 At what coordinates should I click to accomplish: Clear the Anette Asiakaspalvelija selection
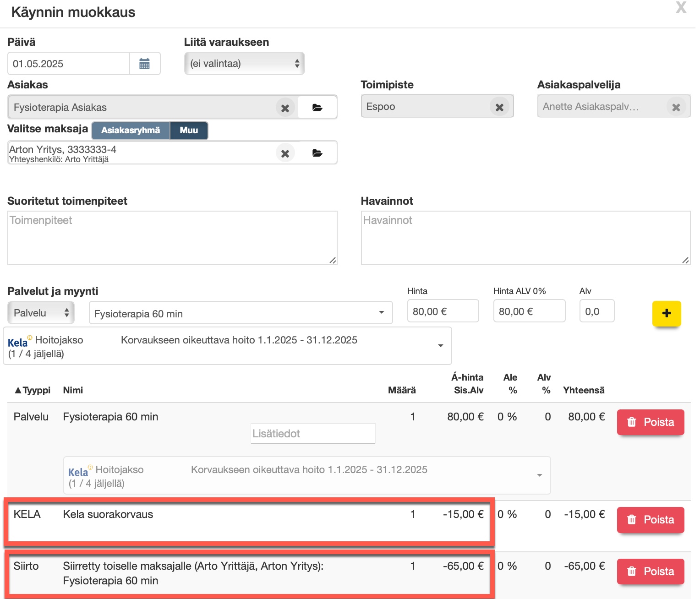click(x=676, y=107)
